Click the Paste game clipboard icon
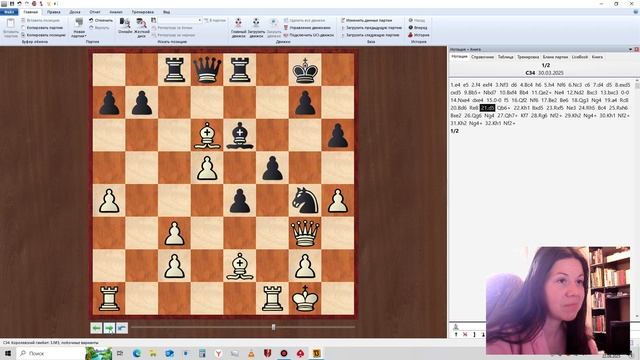 (11, 28)
